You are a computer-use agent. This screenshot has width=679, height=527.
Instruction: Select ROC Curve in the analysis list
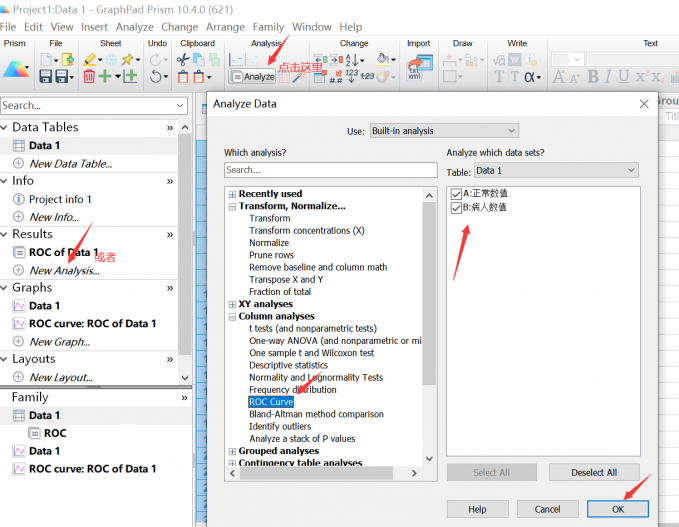(x=271, y=402)
